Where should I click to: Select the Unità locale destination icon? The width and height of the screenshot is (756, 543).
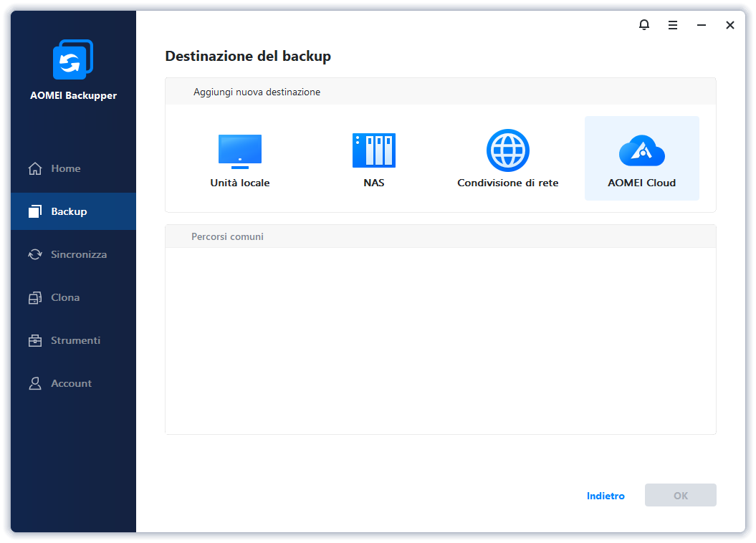tap(239, 151)
